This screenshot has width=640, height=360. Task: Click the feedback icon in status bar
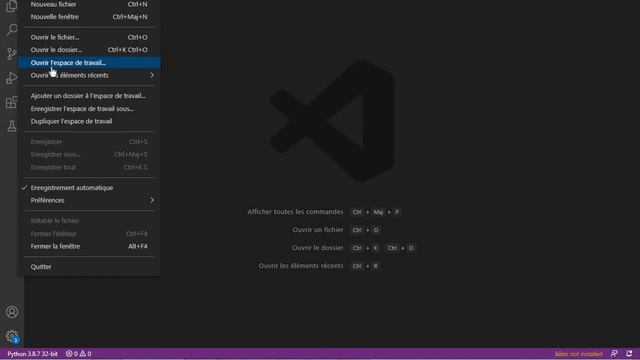click(x=614, y=354)
